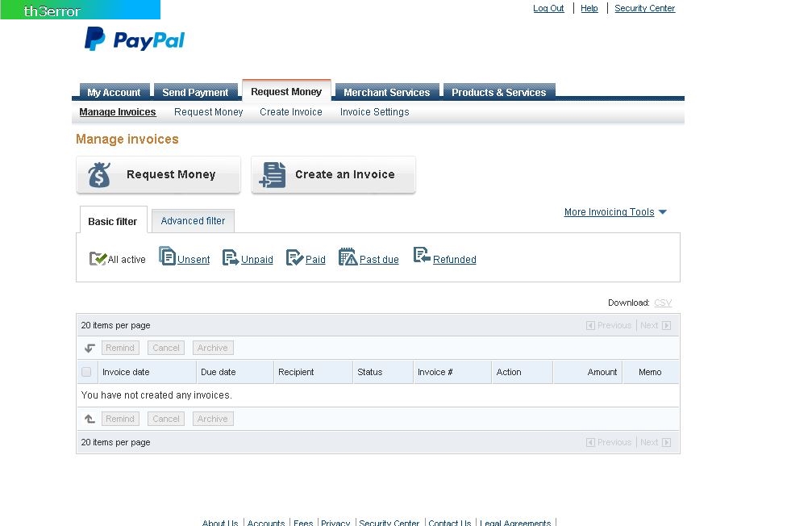Viewport: 812px width, 526px height.
Task: Expand the More Invoicing Tools dropdown
Action: point(615,212)
